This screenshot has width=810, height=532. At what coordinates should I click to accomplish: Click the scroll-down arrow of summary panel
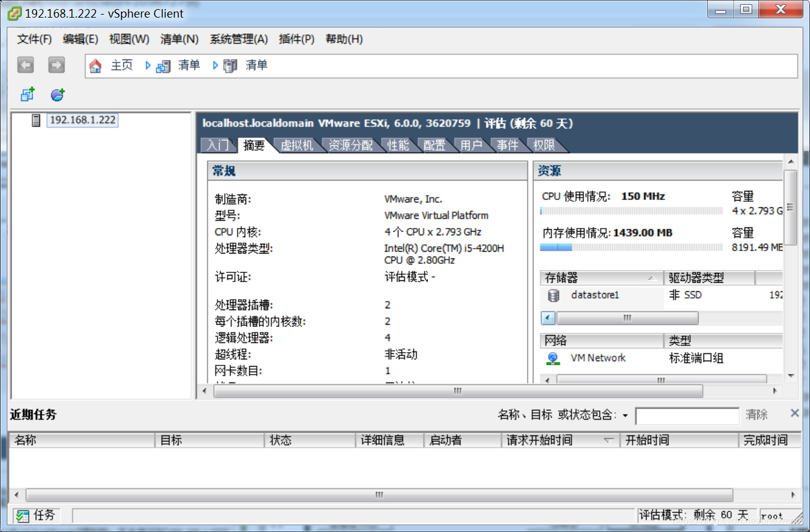[791, 376]
